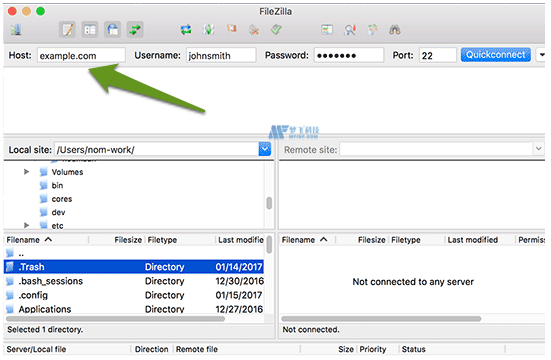Click the Direction queue column header
551x360 pixels.
(152, 349)
